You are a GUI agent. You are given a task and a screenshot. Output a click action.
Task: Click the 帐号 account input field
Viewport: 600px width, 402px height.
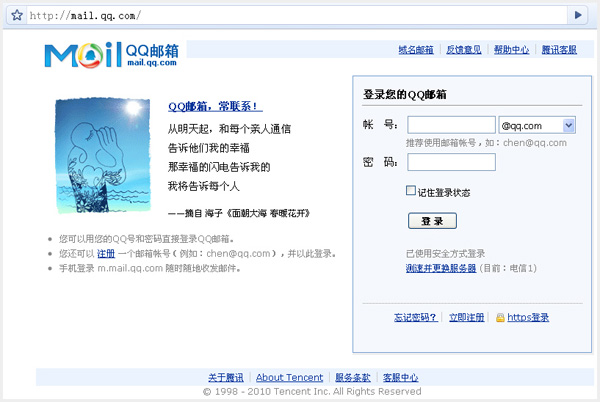click(x=451, y=125)
